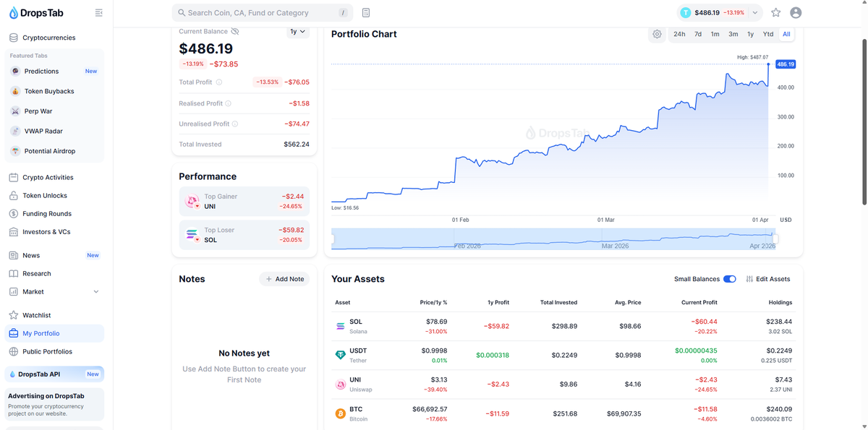Click the Solana coin icon
This screenshot has width=868, height=430.
click(341, 326)
